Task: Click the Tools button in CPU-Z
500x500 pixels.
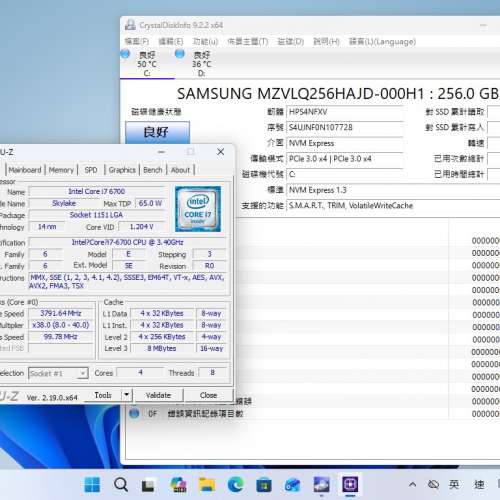Action: pos(103,395)
